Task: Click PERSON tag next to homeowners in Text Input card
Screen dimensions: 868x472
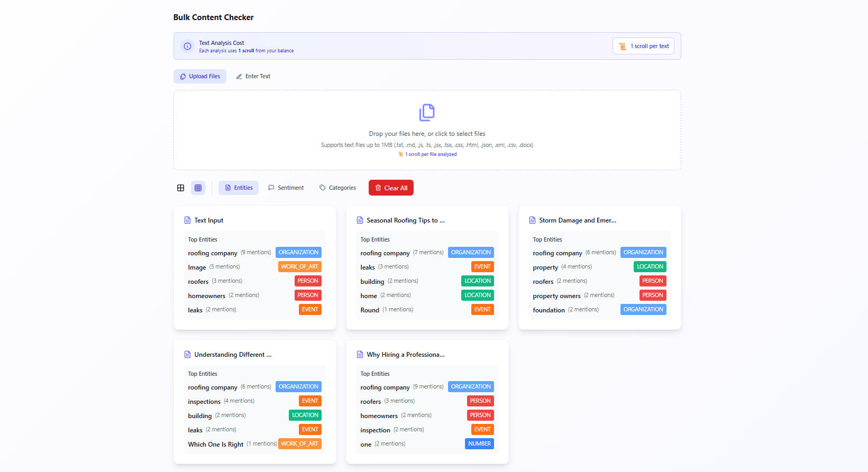Action: (308, 295)
